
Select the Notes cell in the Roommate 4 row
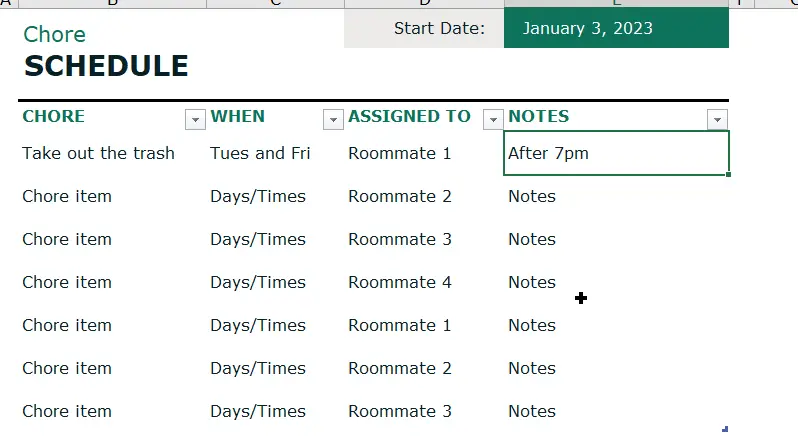[x=532, y=282]
